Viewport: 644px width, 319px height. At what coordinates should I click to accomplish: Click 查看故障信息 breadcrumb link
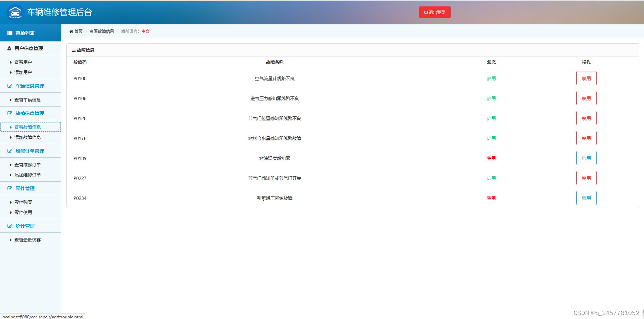tap(102, 31)
